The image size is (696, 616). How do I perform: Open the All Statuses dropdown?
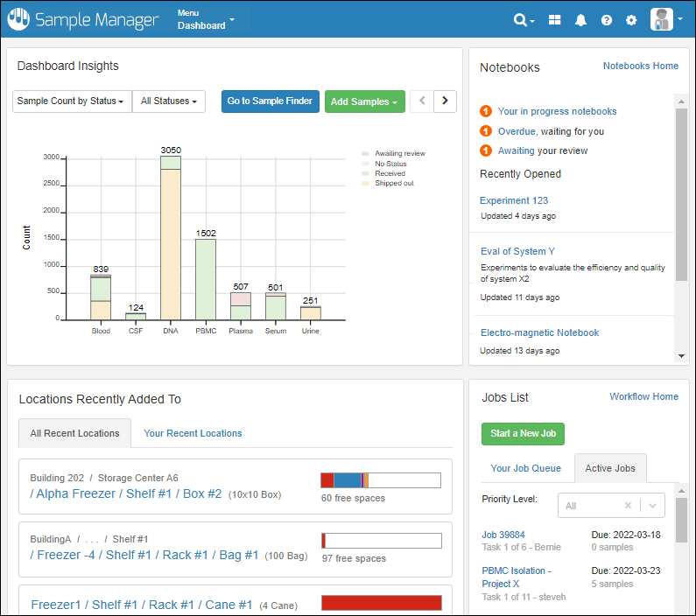(169, 101)
